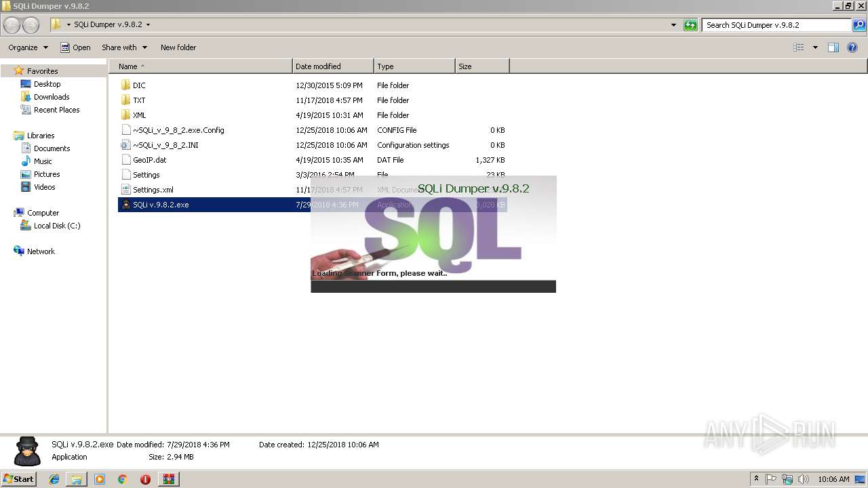This screenshot has width=868, height=488.
Task: Click the Open toolbar button
Action: (x=75, y=47)
